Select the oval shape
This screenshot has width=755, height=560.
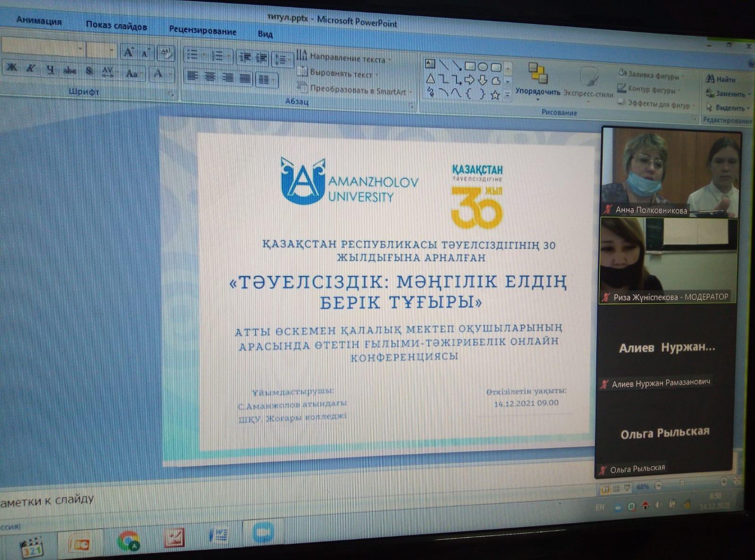coord(483,67)
